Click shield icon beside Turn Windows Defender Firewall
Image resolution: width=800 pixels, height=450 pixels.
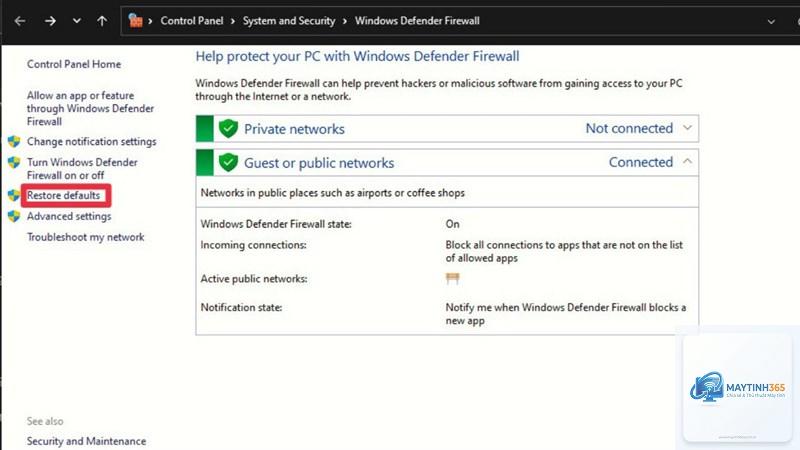pyautogui.click(x=14, y=162)
